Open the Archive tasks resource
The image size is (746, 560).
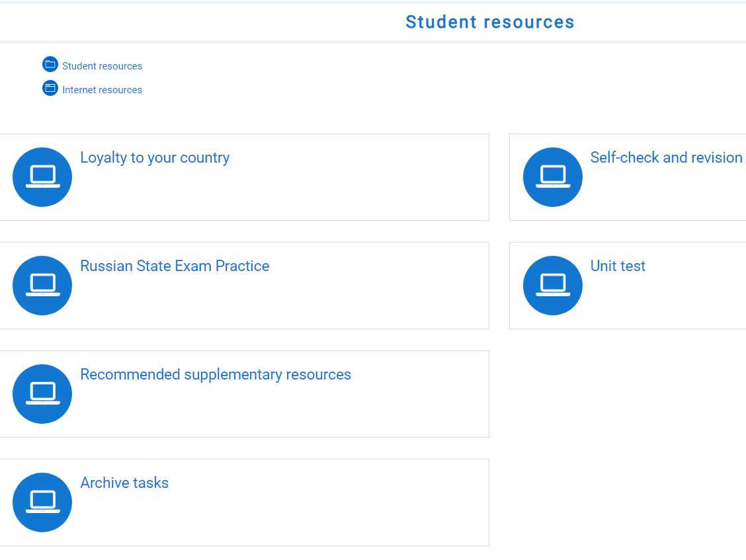[x=124, y=483]
